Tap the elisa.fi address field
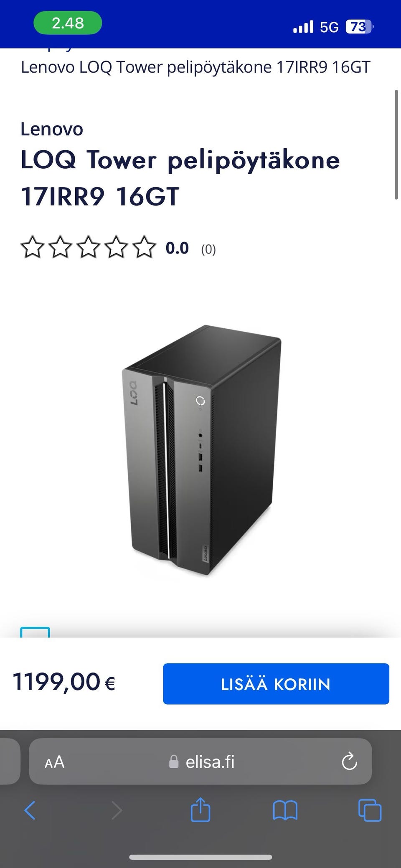Screen dimensions: 401x868 point(200,761)
